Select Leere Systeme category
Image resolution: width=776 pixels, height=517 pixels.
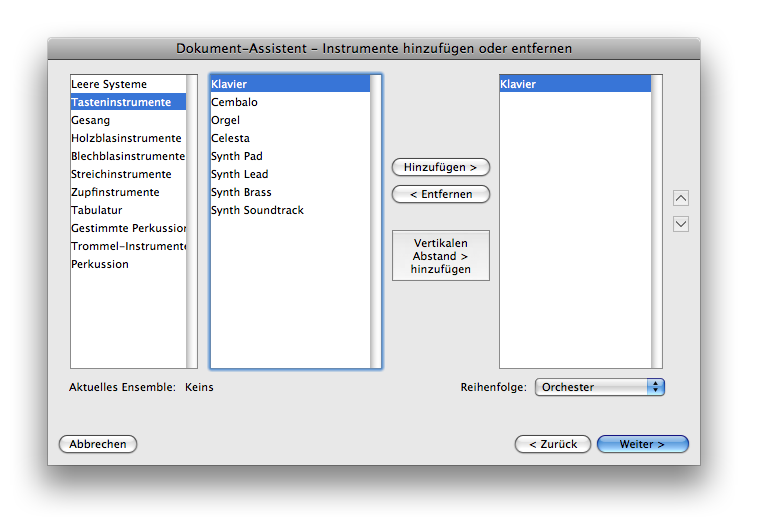click(128, 84)
